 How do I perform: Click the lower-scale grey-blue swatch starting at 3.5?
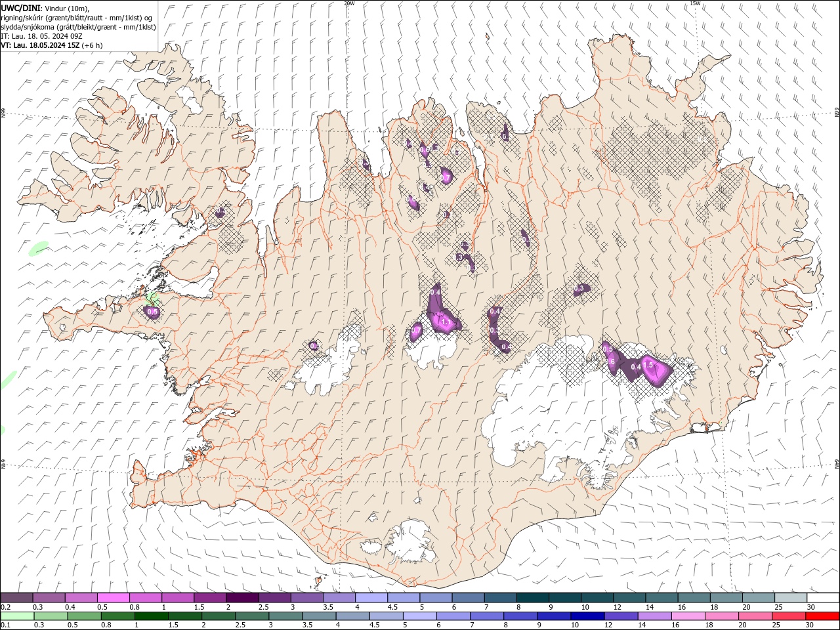[319, 616]
